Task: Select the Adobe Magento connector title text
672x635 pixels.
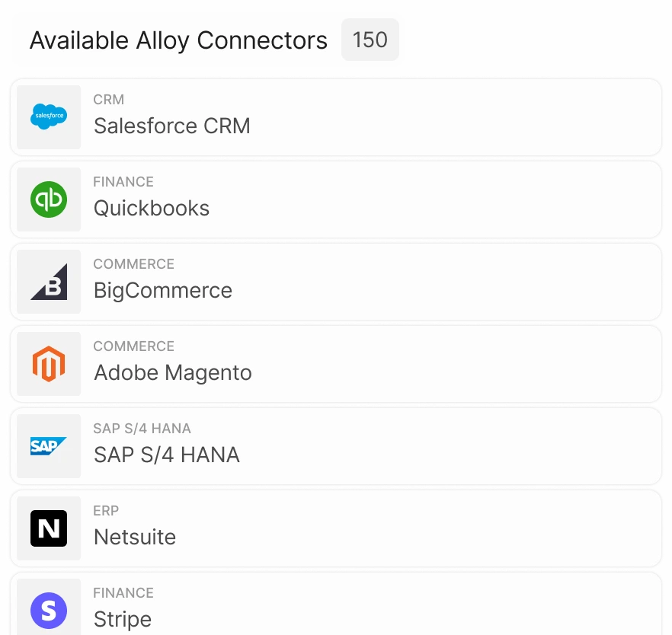Action: [173, 373]
